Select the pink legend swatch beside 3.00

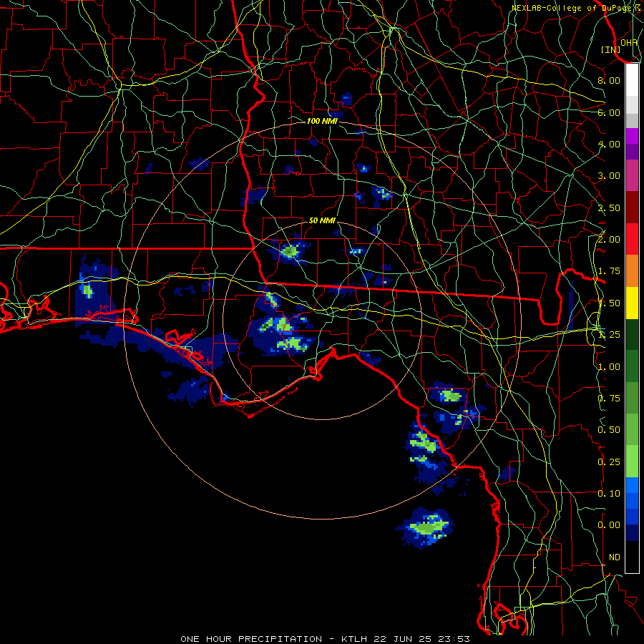(x=632, y=175)
